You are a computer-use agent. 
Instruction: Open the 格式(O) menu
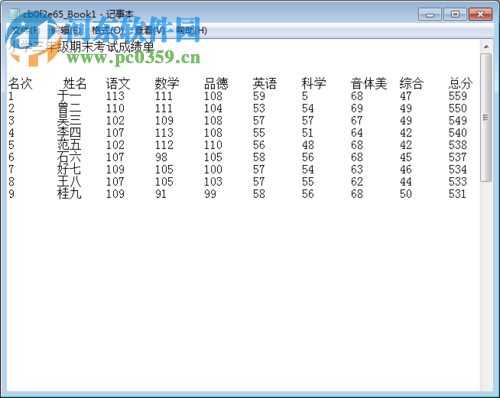(x=108, y=31)
